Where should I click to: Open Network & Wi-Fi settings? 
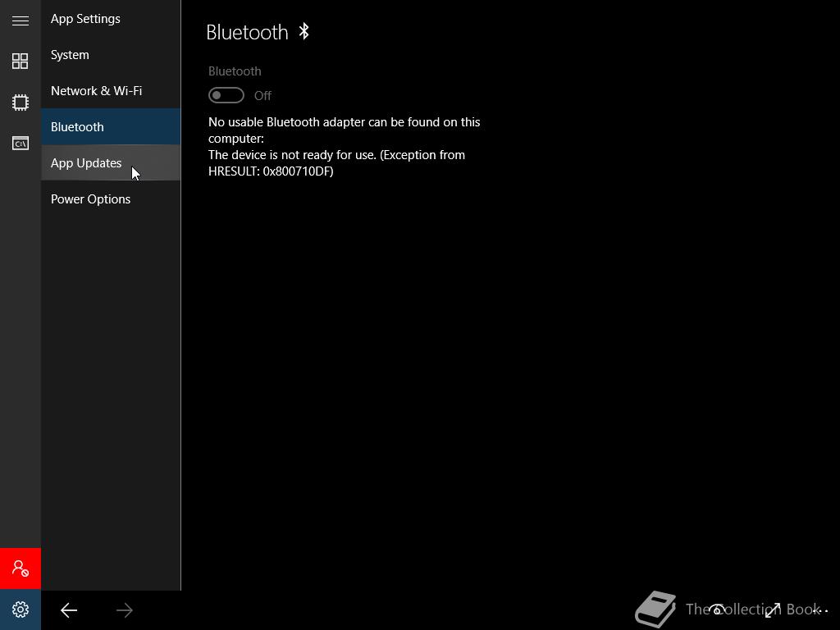point(111,90)
